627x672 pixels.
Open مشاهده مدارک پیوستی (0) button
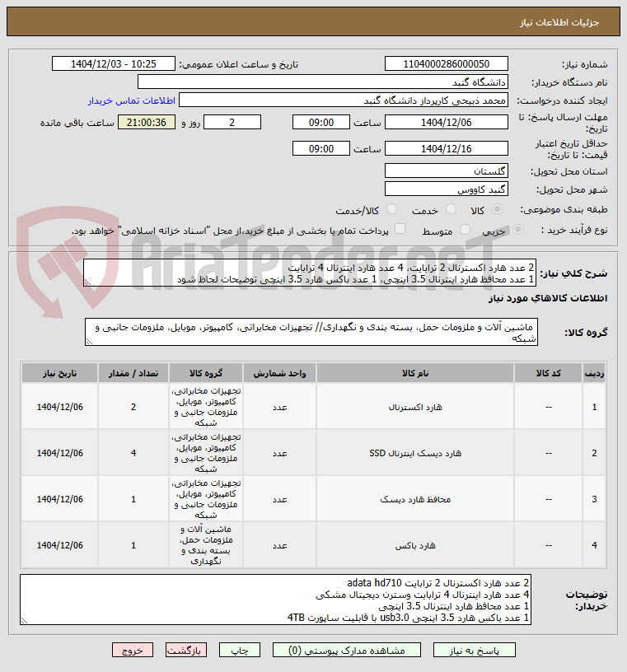347,651
